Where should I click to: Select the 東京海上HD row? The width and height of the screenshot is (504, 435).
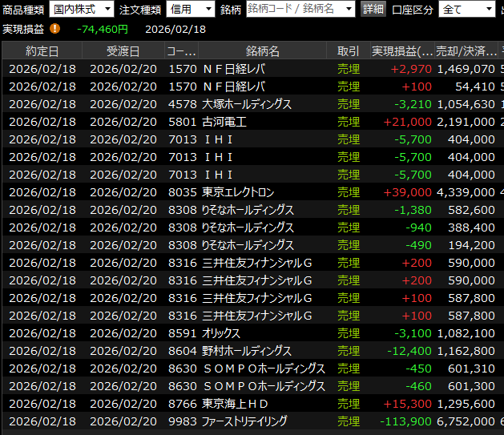(240, 404)
